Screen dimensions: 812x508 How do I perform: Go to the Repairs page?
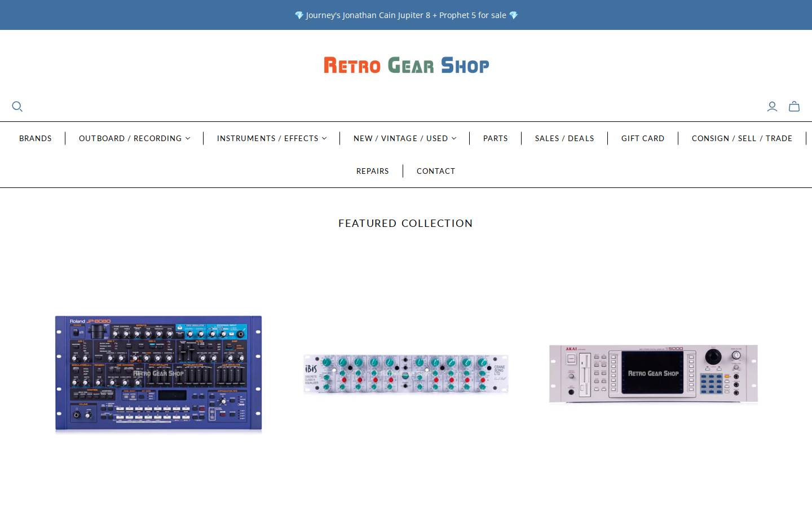point(373,171)
